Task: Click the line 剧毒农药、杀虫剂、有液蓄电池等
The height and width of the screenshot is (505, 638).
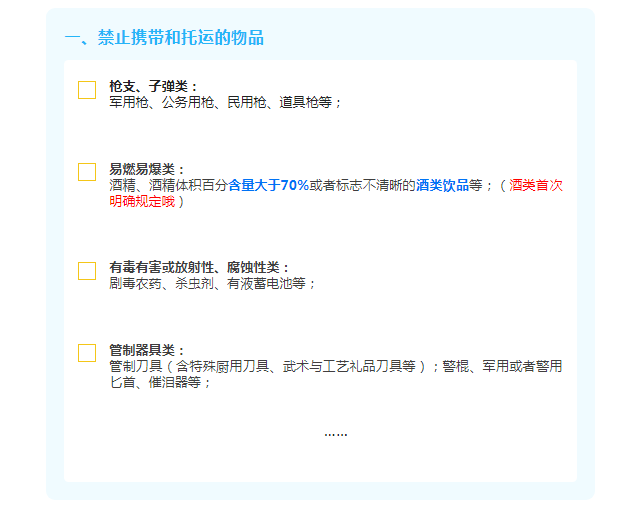Action: 212,283
